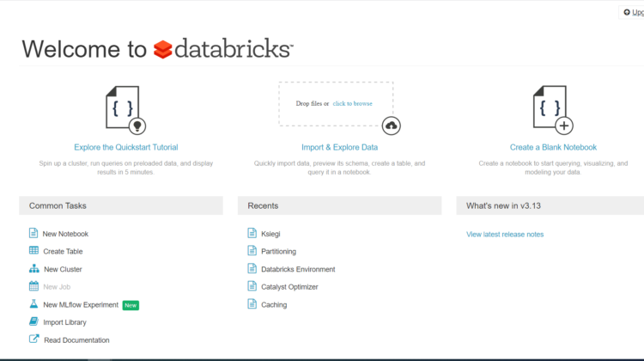Click the Create Table grid icon

click(x=33, y=250)
